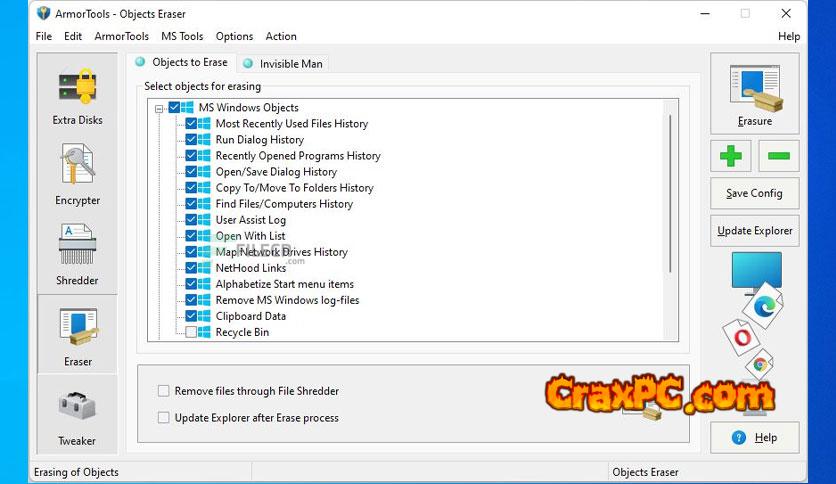Viewport: 836px width, 484px height.
Task: Click the green minus remove button
Action: pyautogui.click(x=779, y=156)
